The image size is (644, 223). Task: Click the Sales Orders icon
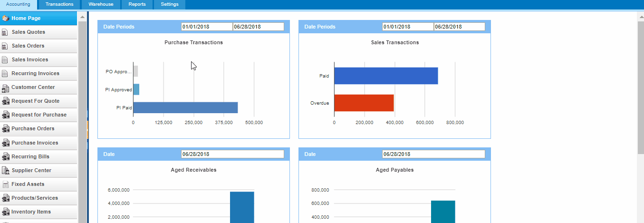point(5,46)
